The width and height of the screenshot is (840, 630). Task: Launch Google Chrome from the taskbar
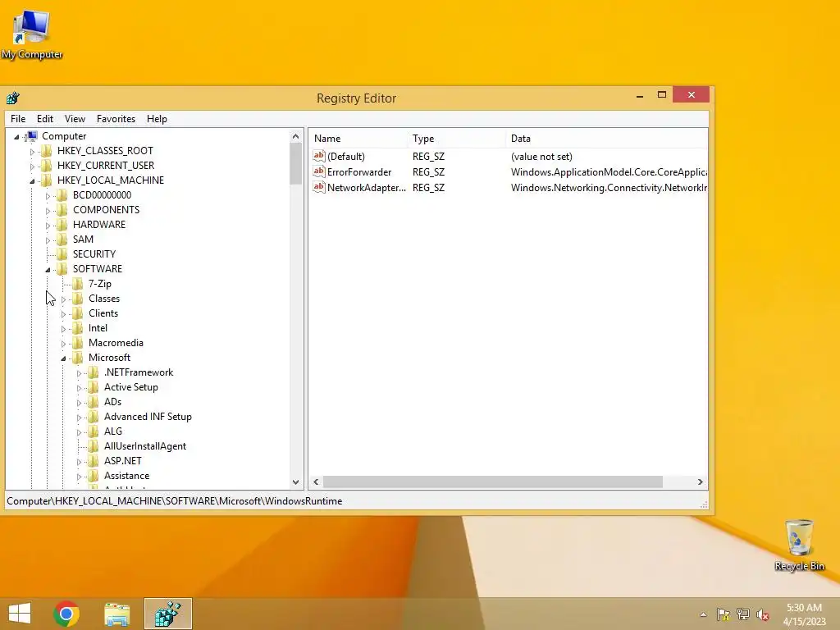click(66, 614)
